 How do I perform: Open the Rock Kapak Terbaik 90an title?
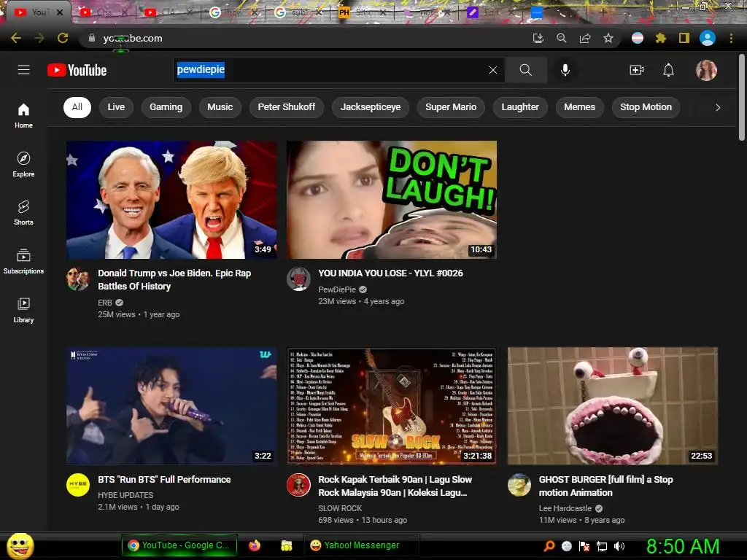tap(395, 486)
